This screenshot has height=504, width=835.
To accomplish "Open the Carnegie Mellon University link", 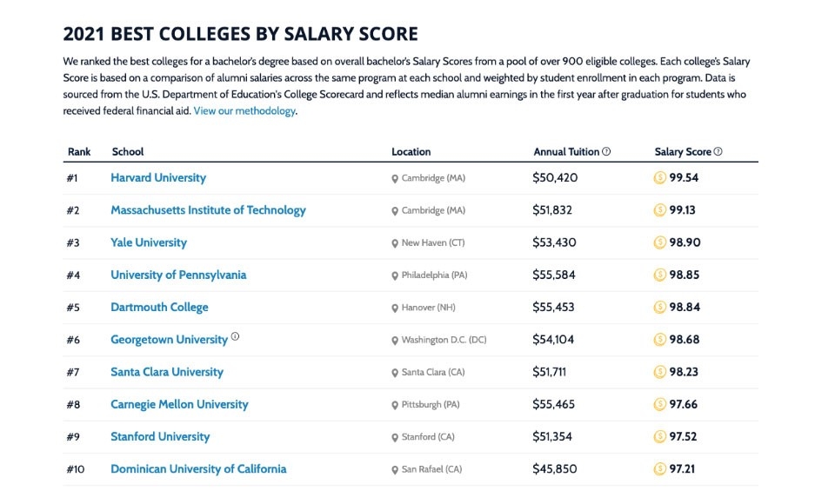I will [x=179, y=404].
